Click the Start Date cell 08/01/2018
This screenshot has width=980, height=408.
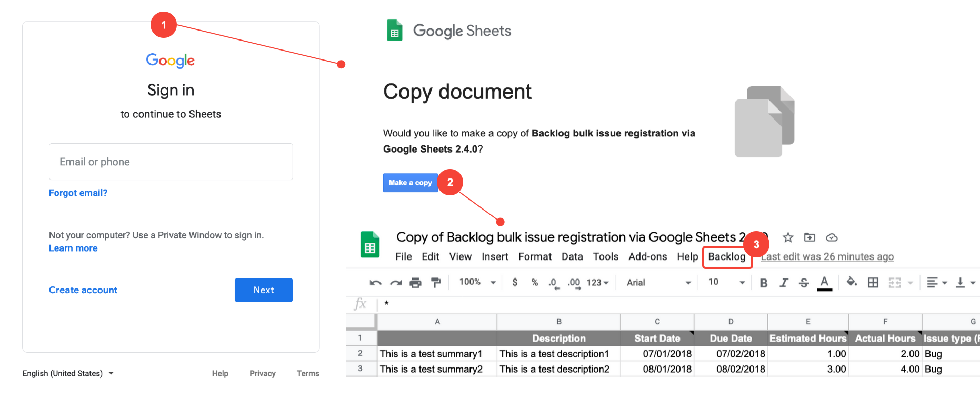coord(657,369)
